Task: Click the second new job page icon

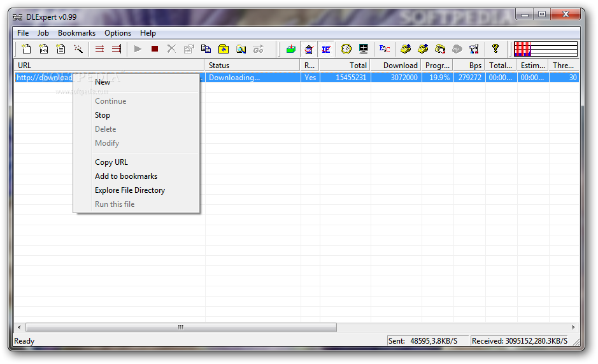Action: (x=43, y=49)
